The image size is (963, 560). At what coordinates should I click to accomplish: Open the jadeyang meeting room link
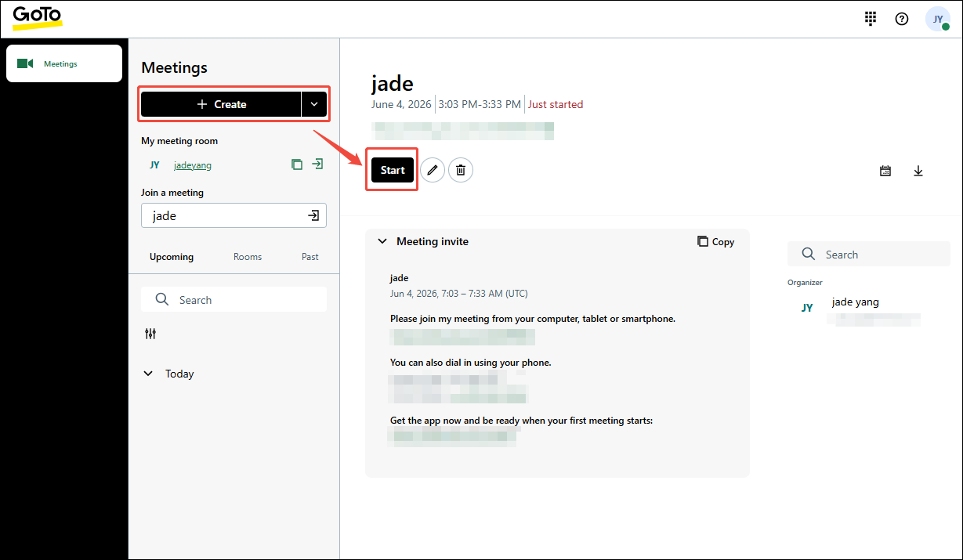tap(193, 165)
